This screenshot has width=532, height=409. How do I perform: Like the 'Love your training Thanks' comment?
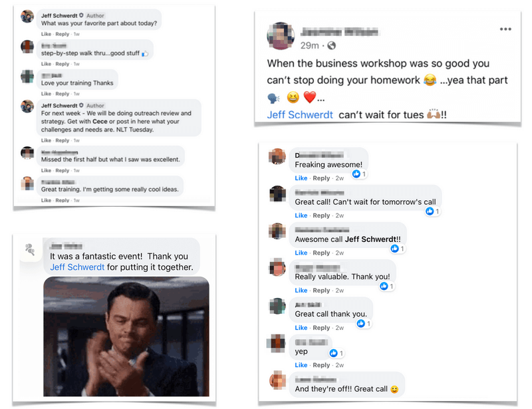coord(46,94)
